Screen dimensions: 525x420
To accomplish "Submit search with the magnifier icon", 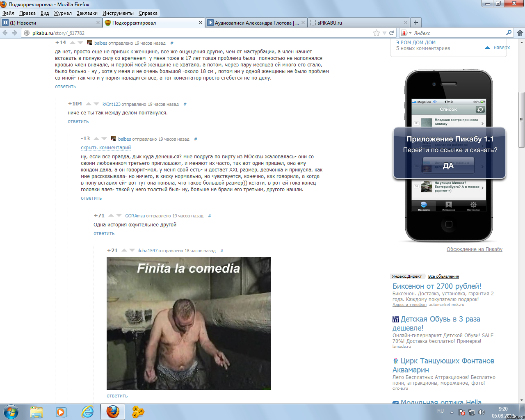I will coord(509,33).
